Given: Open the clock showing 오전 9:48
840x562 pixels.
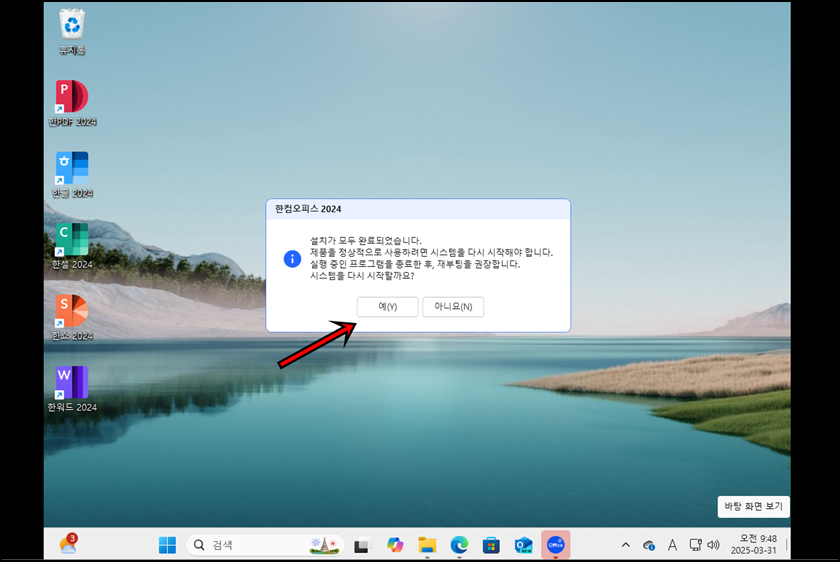Looking at the screenshot, I should coord(754,544).
